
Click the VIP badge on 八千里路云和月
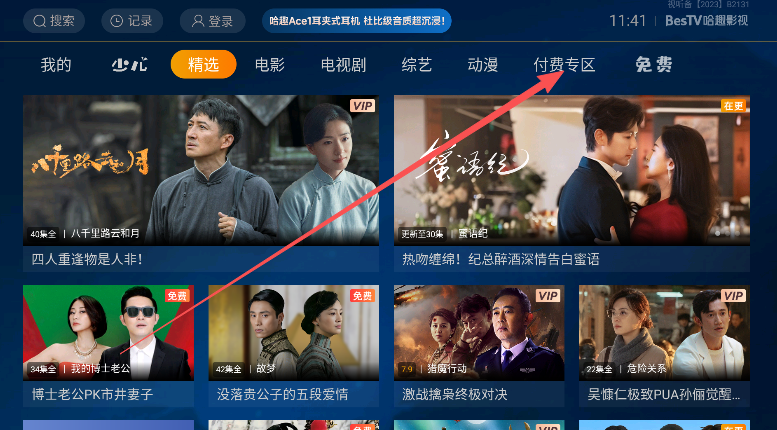(363, 106)
